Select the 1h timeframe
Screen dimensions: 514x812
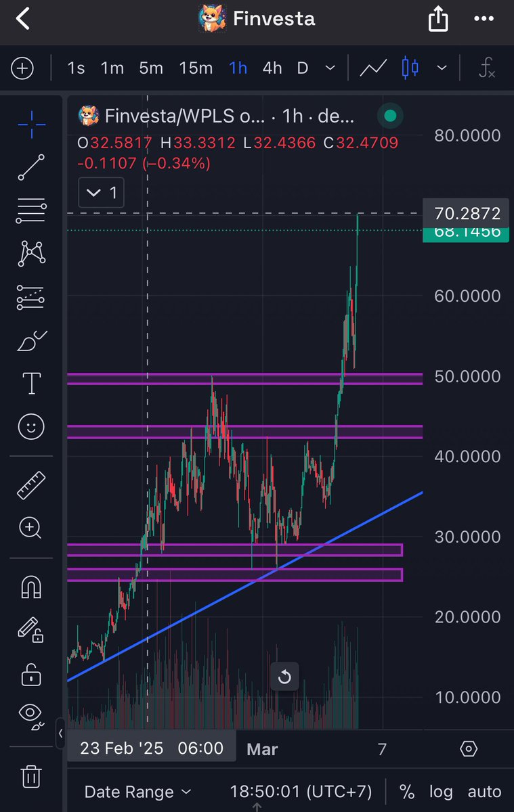tap(238, 68)
